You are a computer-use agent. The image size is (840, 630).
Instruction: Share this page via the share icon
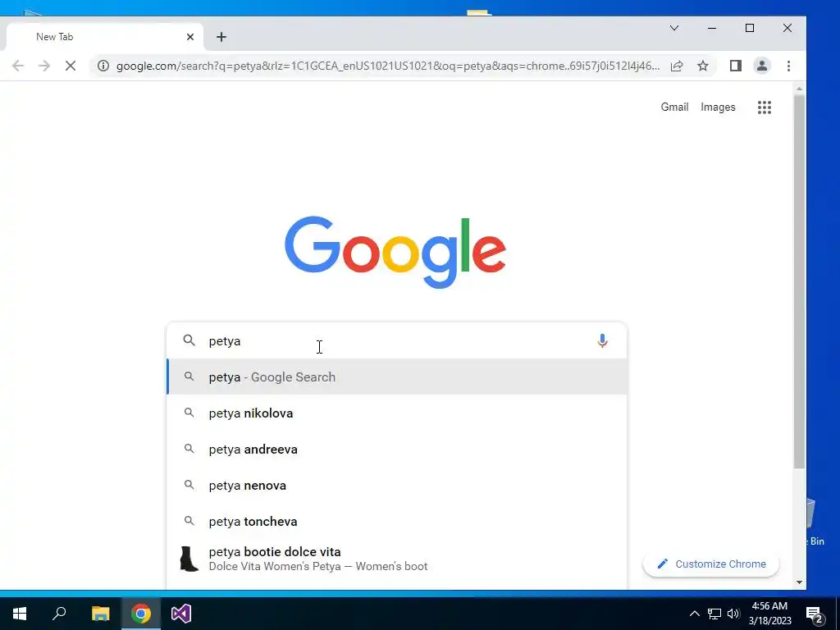click(677, 66)
